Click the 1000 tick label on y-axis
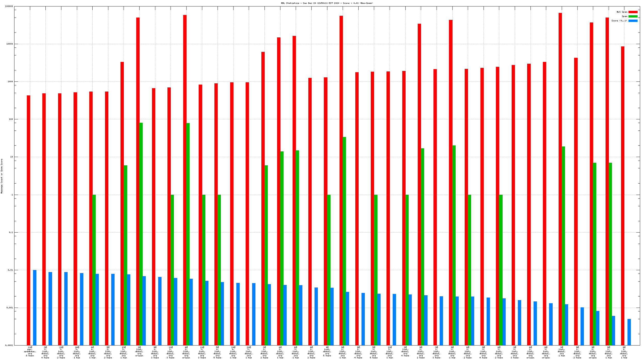 [10, 81]
